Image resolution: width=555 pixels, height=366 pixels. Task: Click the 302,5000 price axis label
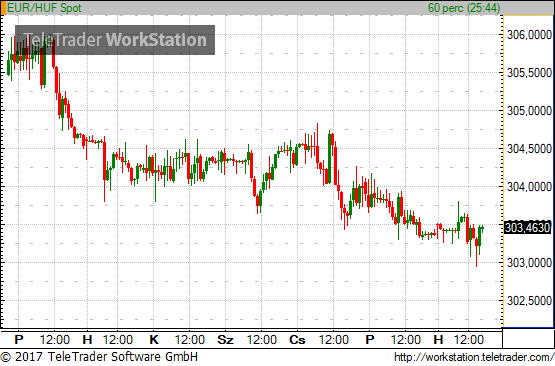tap(529, 301)
